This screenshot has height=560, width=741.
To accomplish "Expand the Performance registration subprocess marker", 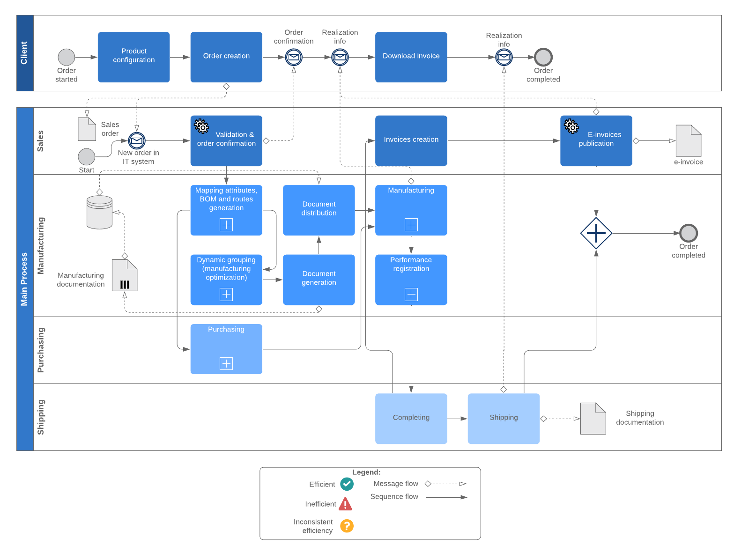I will point(411,294).
